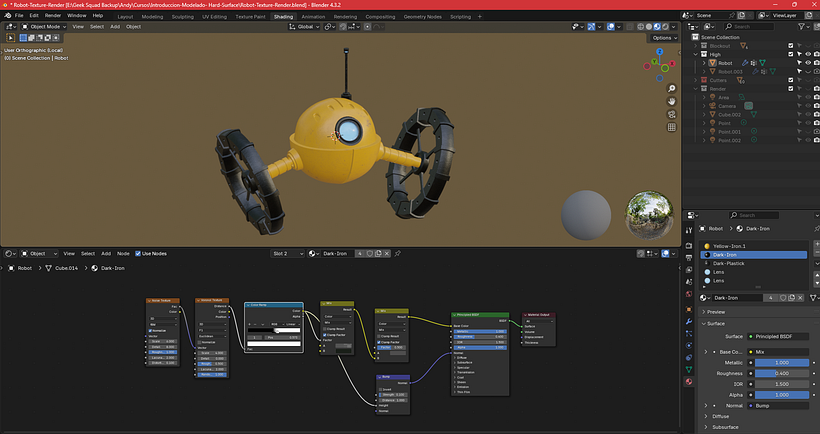Switch orthographic/perspective grid icon in viewport

tap(672, 128)
